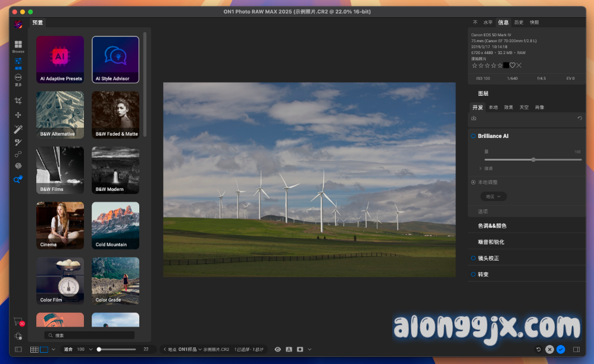This screenshot has width=594, height=364.
Task: Click the reset arrow in develop panel
Action: pos(580,118)
